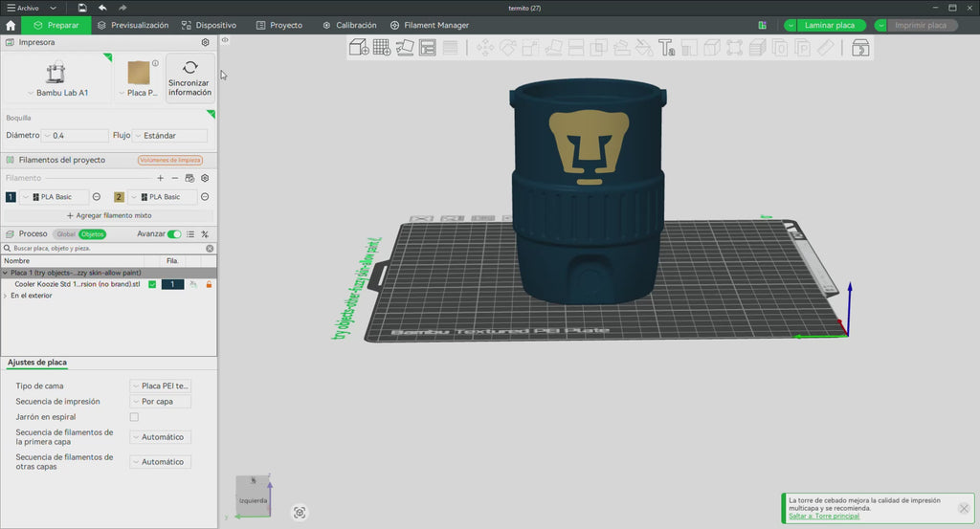Image resolution: width=980 pixels, height=529 pixels.
Task: Switch process mode to Objetos
Action: pyautogui.click(x=93, y=234)
